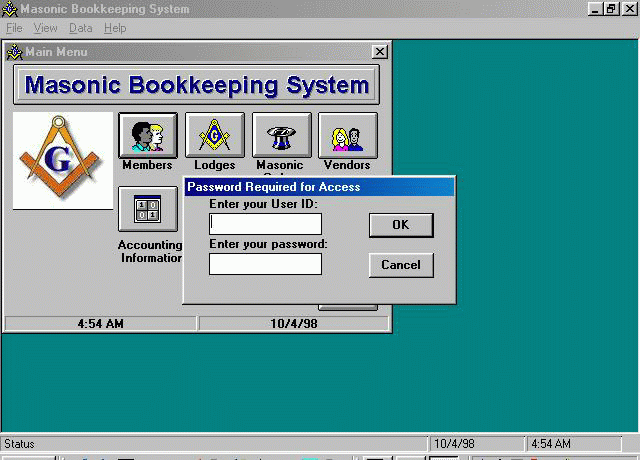Close the Main Menu window

coord(380,52)
